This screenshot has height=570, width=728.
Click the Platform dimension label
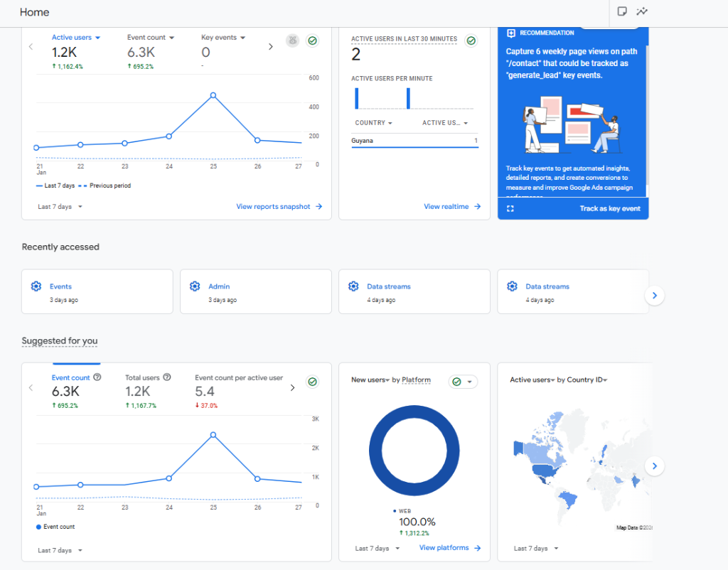pyautogui.click(x=416, y=380)
